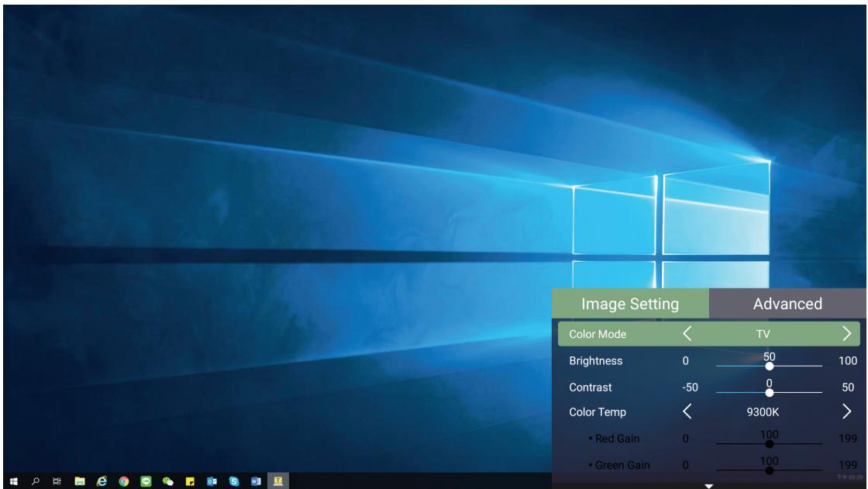The width and height of the screenshot is (868, 489).
Task: Click previous arrow for Color Mode
Action: pyautogui.click(x=687, y=334)
